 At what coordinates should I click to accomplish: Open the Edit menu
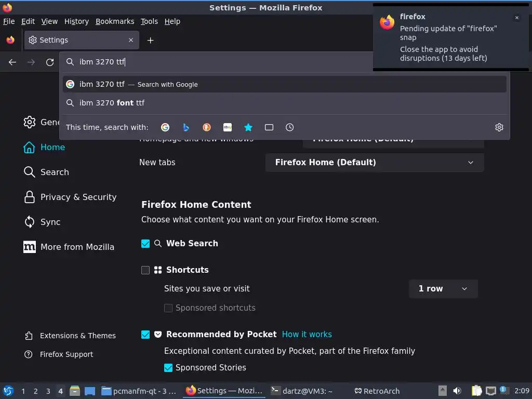pos(28,21)
